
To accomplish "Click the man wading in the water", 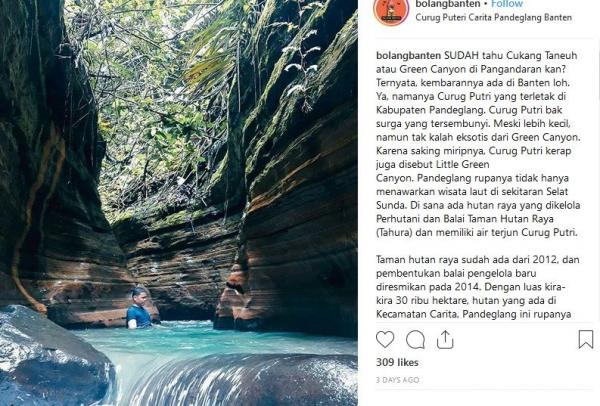I will [140, 308].
